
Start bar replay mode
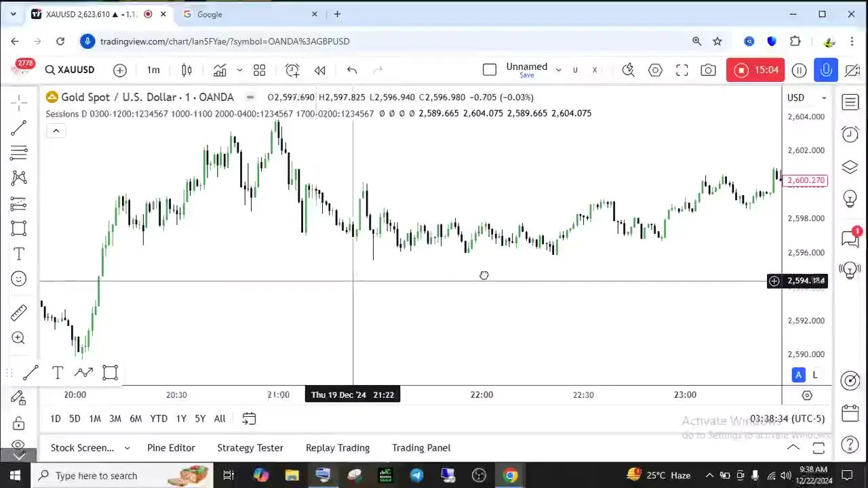tap(320, 70)
